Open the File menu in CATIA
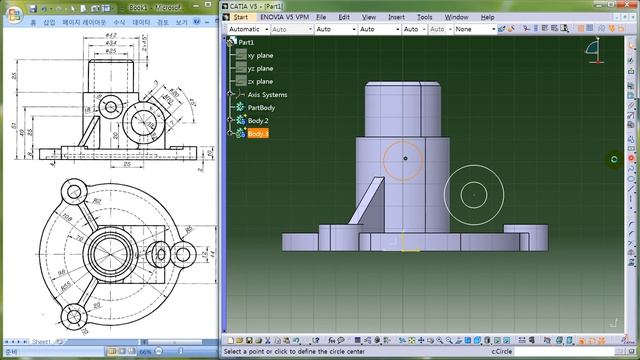Viewport: 640px width, 360px height. coord(321,17)
